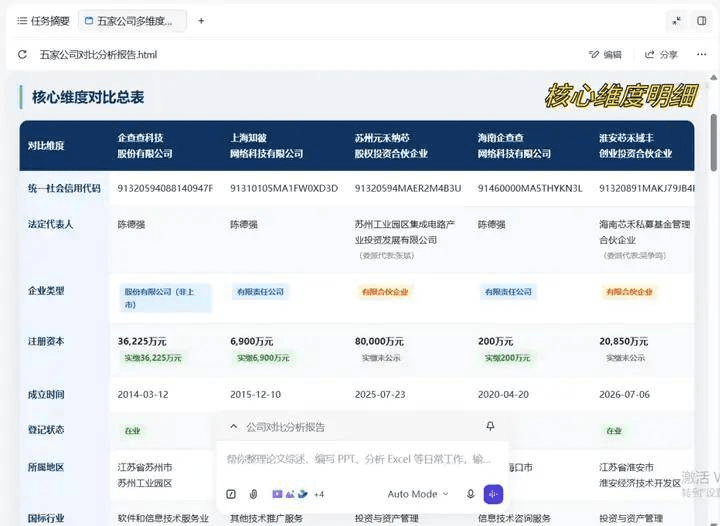Select credit code 91310105MA1FW0XD3D
The image size is (720, 526).
(x=284, y=188)
